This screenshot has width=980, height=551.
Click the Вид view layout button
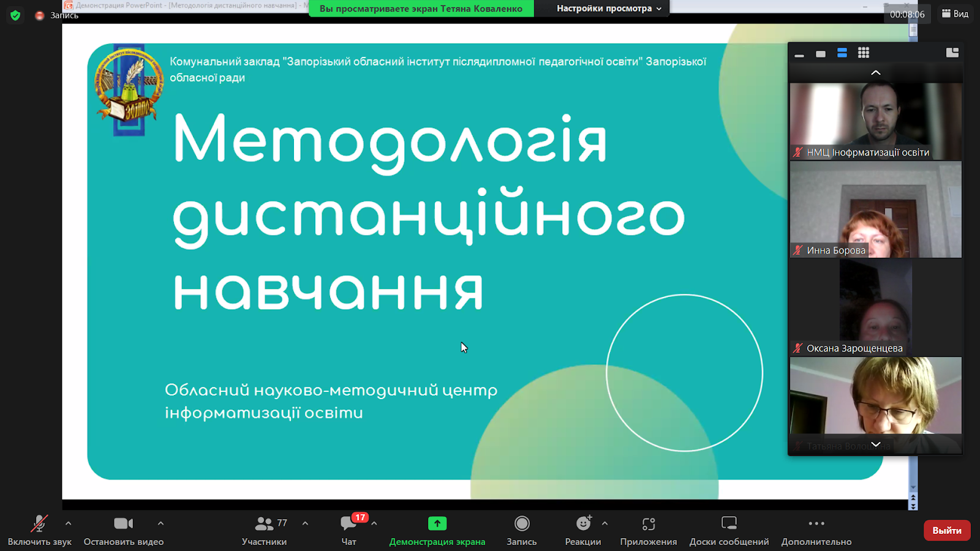pos(955,13)
